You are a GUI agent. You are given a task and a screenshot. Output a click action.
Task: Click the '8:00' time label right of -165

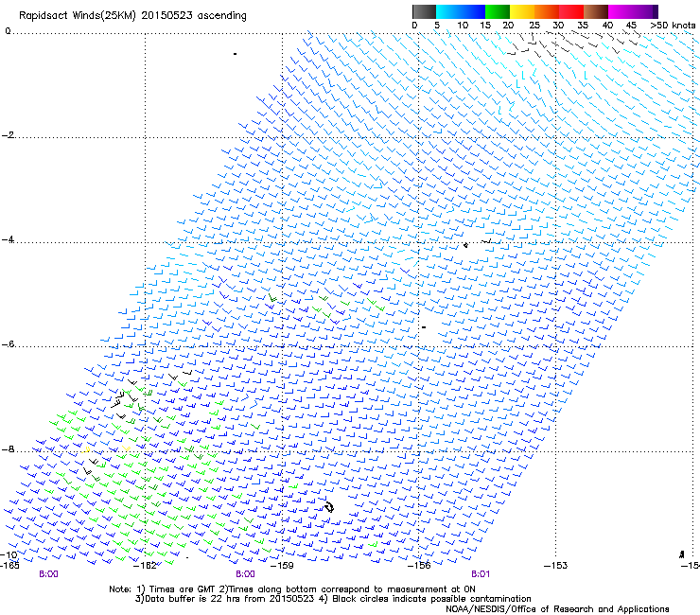48,574
